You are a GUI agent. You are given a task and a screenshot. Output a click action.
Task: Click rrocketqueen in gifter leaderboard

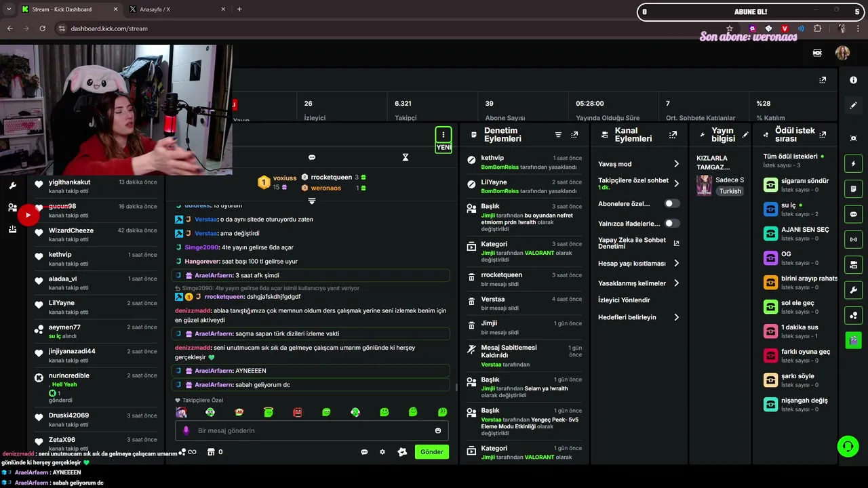pos(332,178)
